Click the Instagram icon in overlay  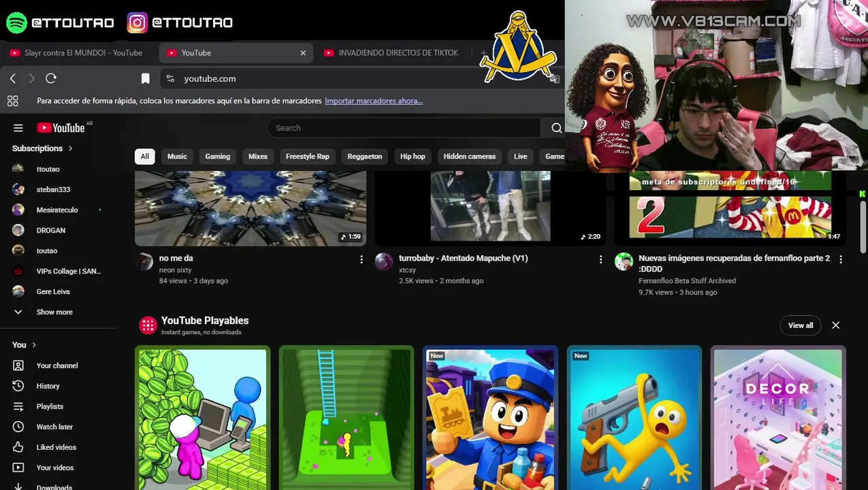(137, 22)
